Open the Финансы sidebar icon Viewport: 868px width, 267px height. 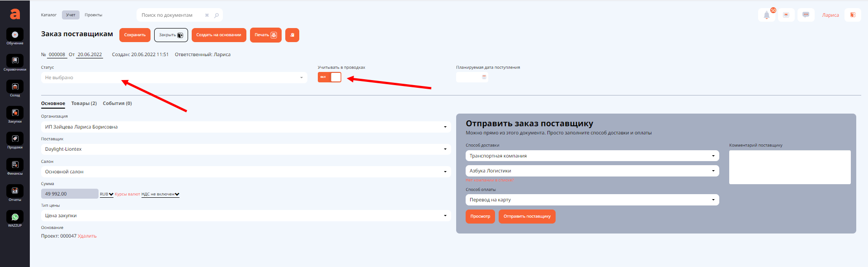point(15,166)
